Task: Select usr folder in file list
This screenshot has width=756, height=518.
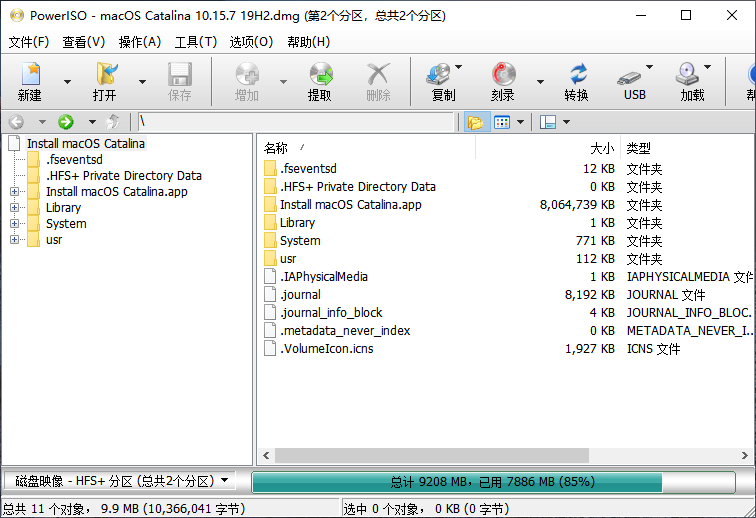Action: click(288, 259)
